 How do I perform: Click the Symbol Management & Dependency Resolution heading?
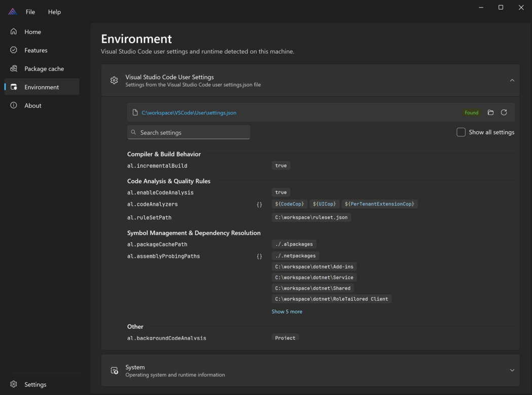pyautogui.click(x=194, y=233)
